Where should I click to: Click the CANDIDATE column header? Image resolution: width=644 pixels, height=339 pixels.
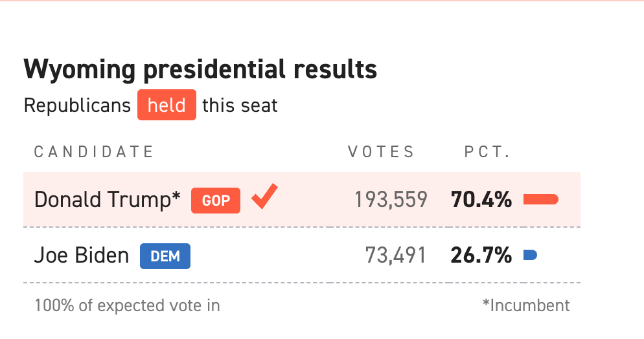(94, 152)
